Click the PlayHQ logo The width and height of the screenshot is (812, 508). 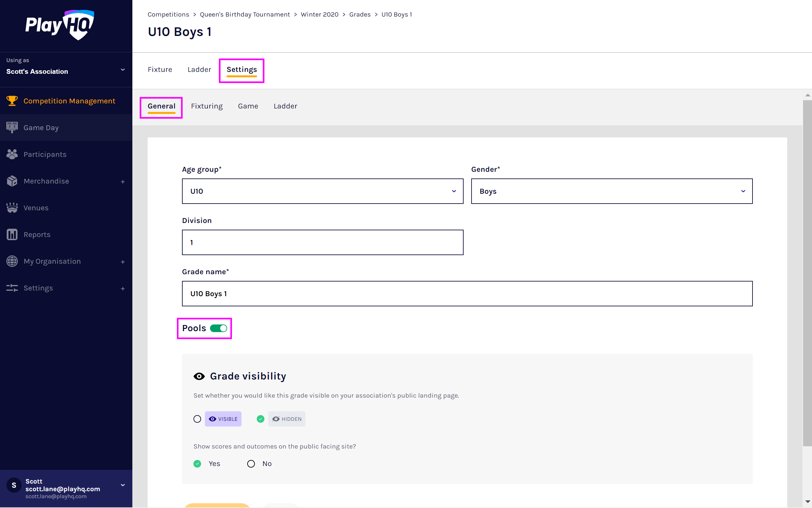pos(60,25)
